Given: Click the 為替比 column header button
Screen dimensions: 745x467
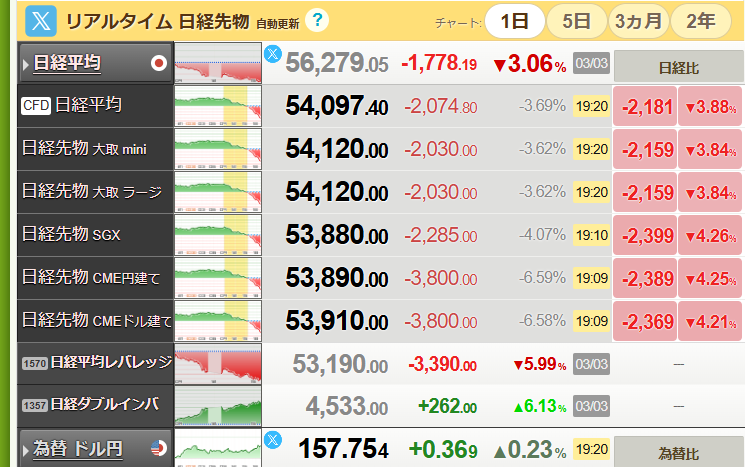Looking at the screenshot, I should click(x=678, y=453).
